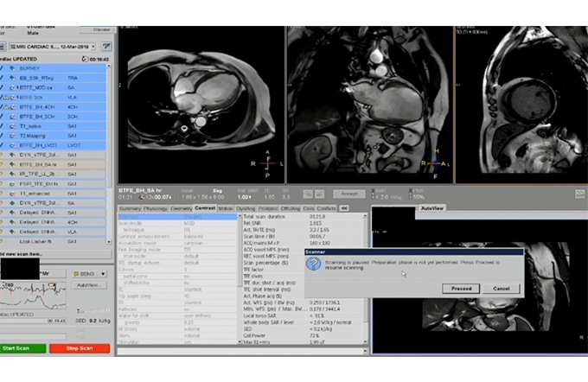Click the red Stop Scan button
The width and height of the screenshot is (588, 382).
click(x=80, y=348)
